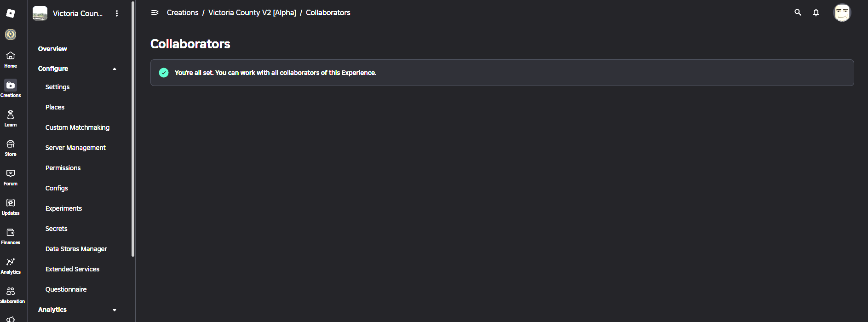This screenshot has height=322, width=868.
Task: Open the notifications bell
Action: [816, 12]
